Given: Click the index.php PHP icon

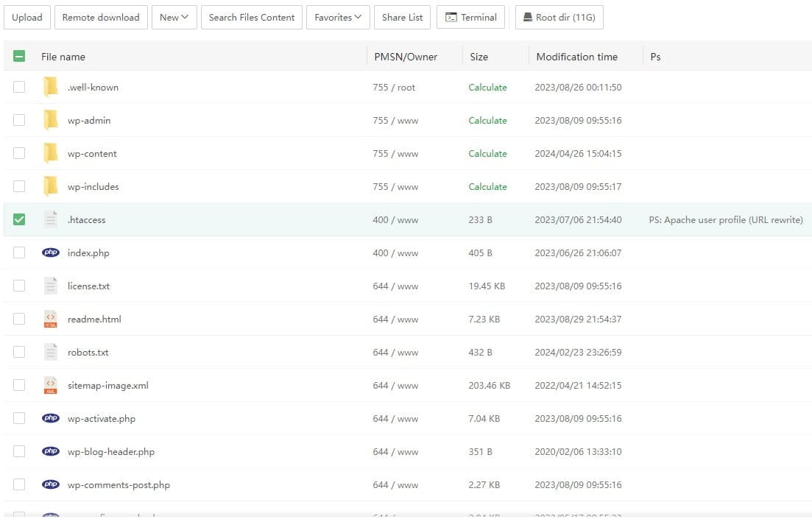Looking at the screenshot, I should pos(51,253).
